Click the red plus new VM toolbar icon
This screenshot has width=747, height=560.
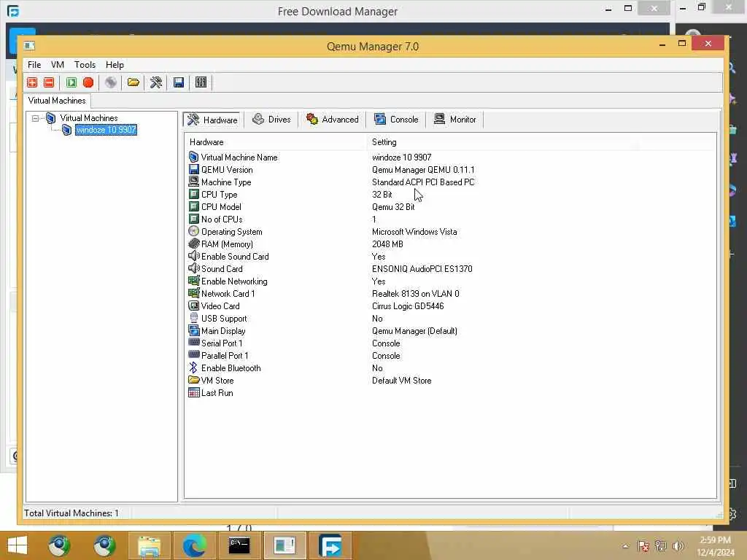tap(32, 82)
